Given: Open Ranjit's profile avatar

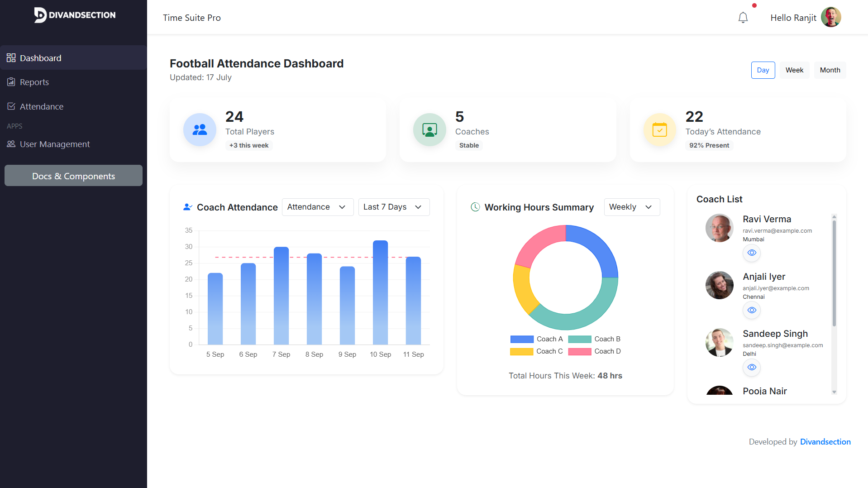Looking at the screenshot, I should 830,17.
